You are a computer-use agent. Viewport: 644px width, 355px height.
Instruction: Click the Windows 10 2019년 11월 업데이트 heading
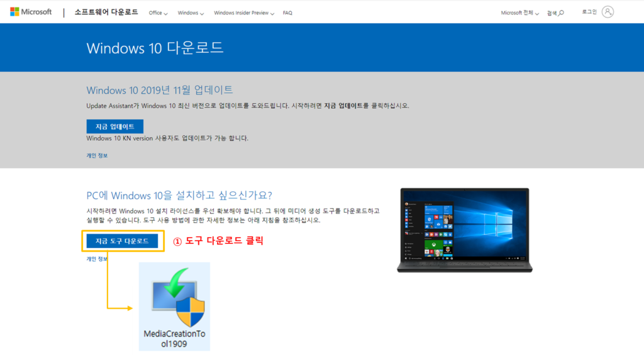click(159, 90)
